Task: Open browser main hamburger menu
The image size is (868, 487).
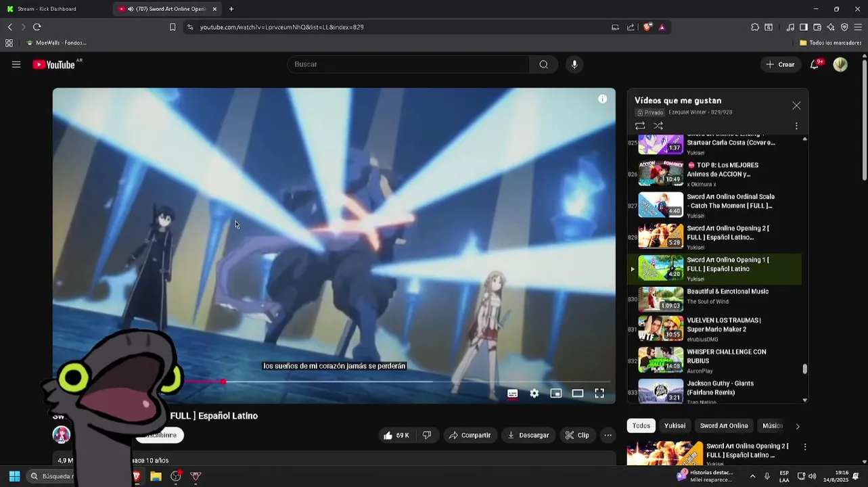Action: (x=859, y=27)
